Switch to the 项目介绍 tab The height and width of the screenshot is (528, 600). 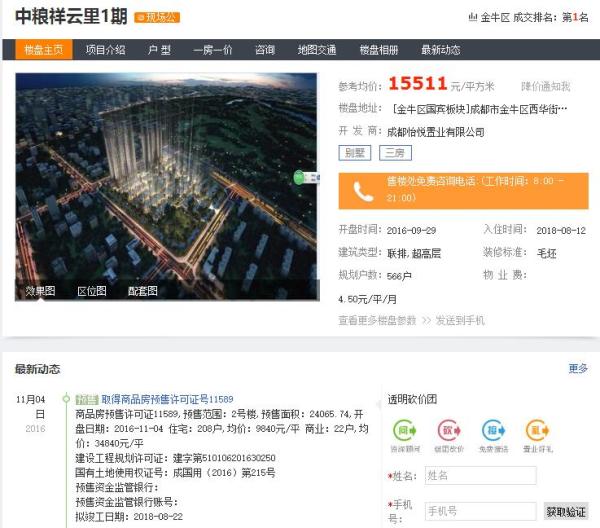coord(105,50)
